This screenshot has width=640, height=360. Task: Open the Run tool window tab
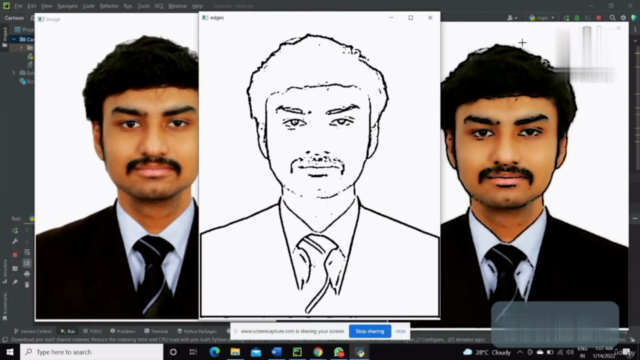tap(68, 331)
